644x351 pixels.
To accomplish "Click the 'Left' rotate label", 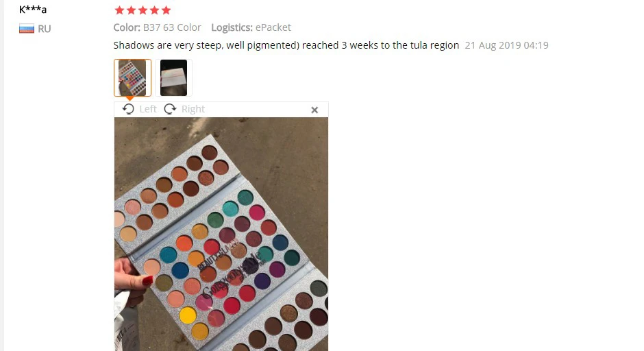I will point(148,109).
